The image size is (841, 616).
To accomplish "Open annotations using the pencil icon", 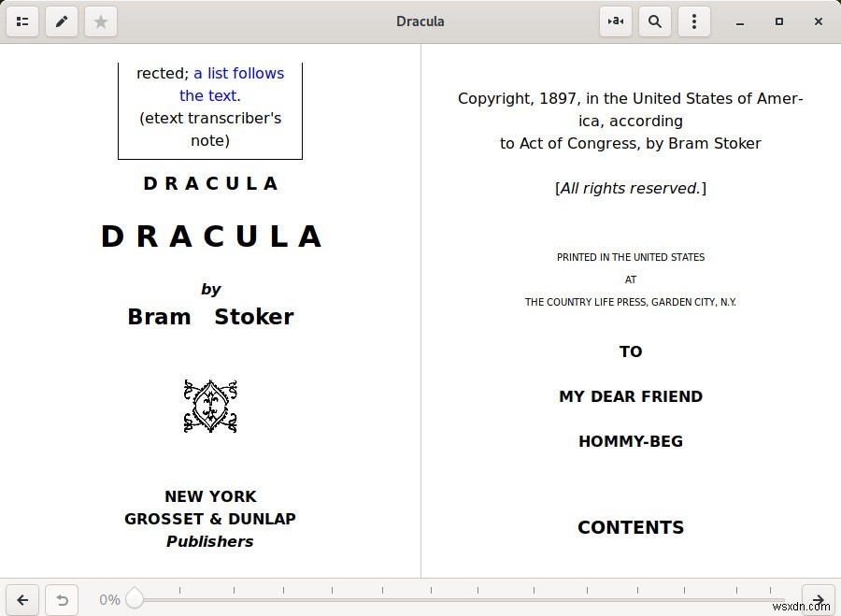I will 62,21.
